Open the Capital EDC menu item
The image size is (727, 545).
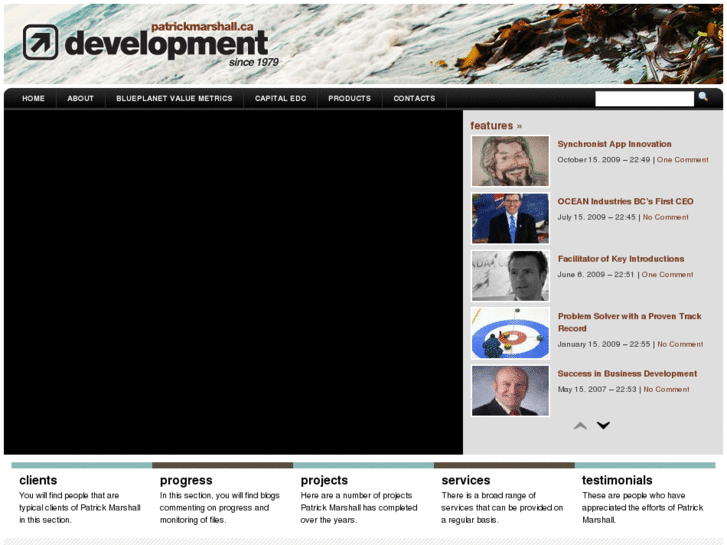(x=281, y=98)
